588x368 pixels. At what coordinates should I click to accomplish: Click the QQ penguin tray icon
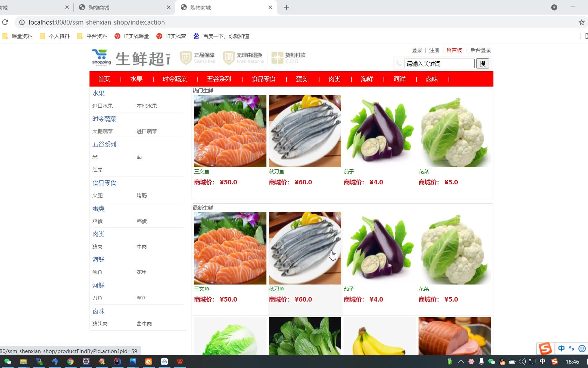(x=502, y=362)
